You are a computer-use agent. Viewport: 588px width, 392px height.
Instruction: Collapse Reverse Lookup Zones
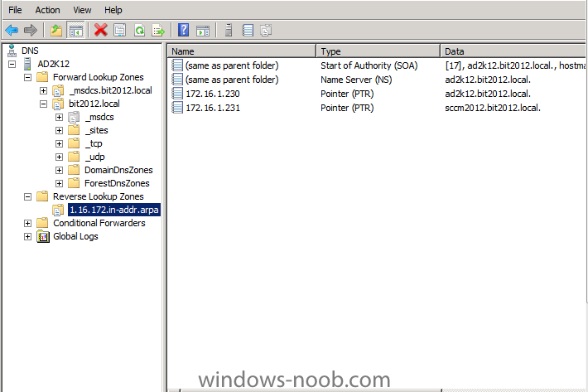[28, 196]
